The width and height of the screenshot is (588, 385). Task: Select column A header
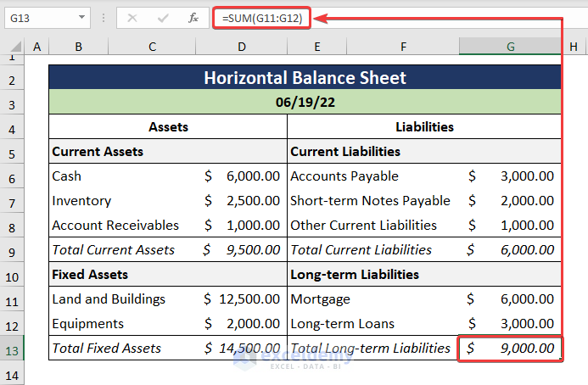point(36,47)
